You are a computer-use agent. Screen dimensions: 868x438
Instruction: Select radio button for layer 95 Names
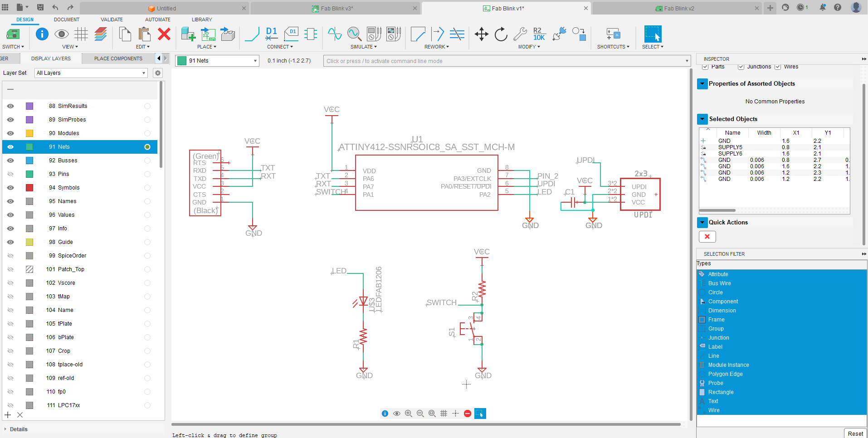pos(147,201)
